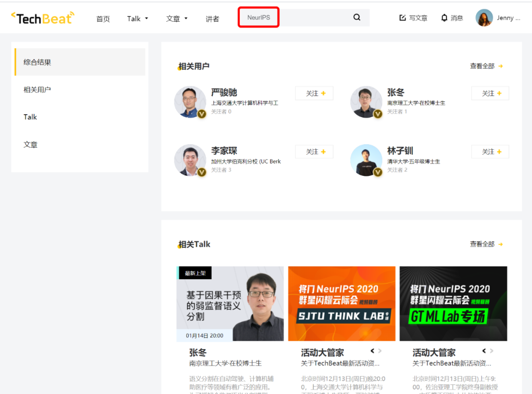
Task: Follow 林子钏 with the 关注 button
Action: pyautogui.click(x=490, y=152)
